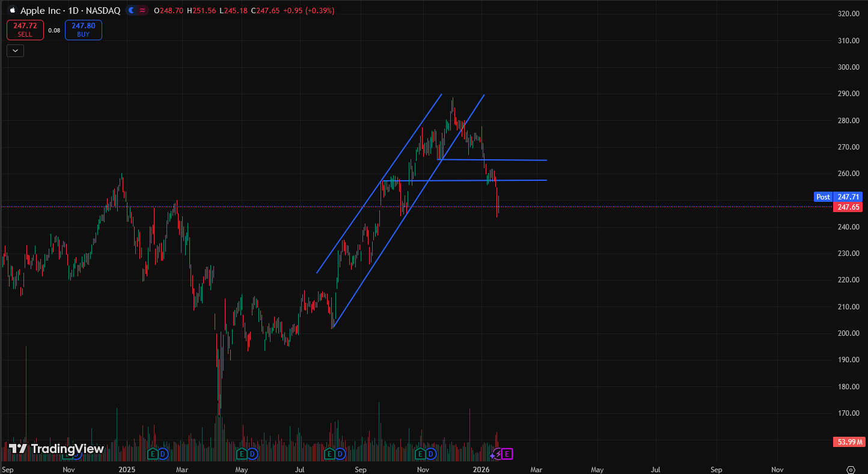
Task: Click the red 247.65 last price tag
Action: 849,207
